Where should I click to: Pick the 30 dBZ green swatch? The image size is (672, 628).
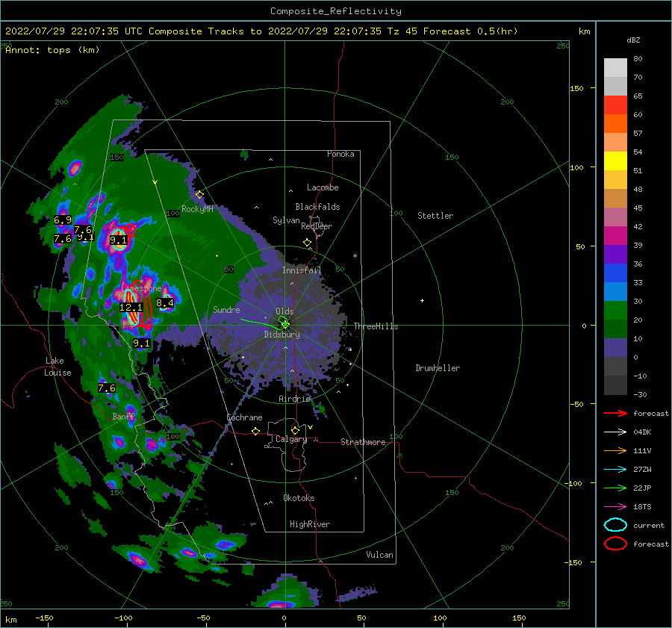tap(615, 311)
